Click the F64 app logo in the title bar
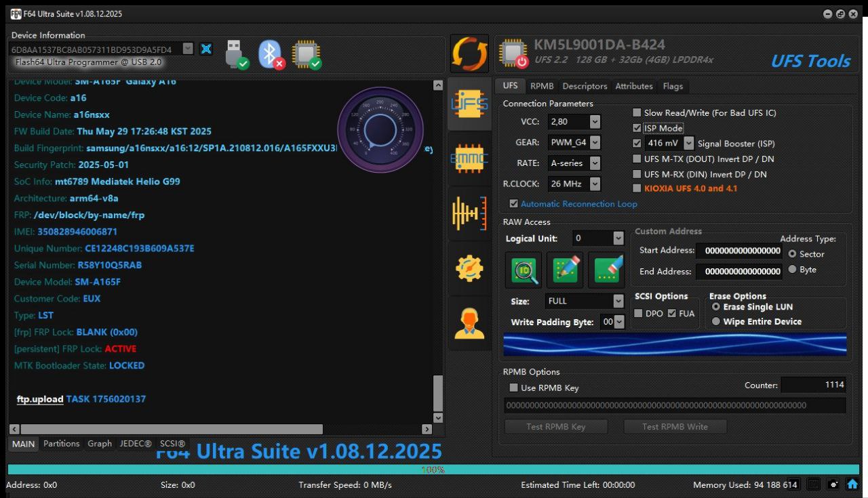The image size is (868, 498). click(16, 14)
